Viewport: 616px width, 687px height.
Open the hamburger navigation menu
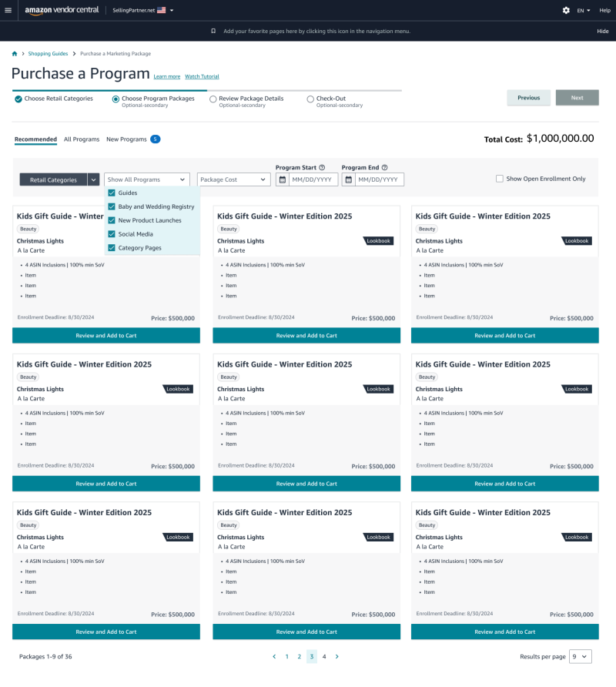pos(8,10)
